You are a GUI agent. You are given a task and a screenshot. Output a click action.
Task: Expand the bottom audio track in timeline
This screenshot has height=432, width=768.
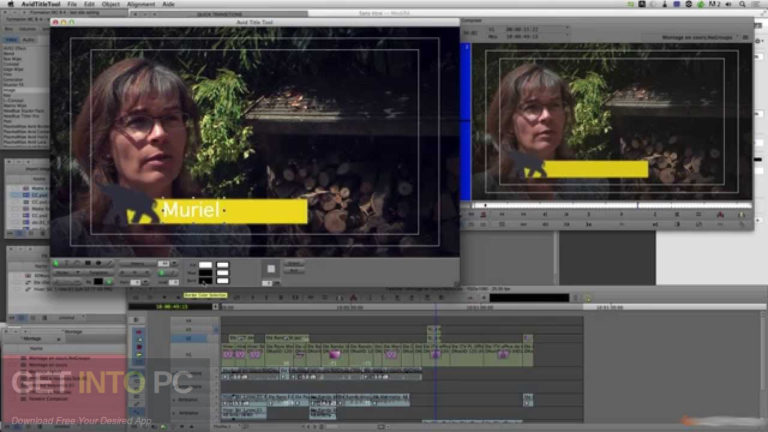(174, 413)
